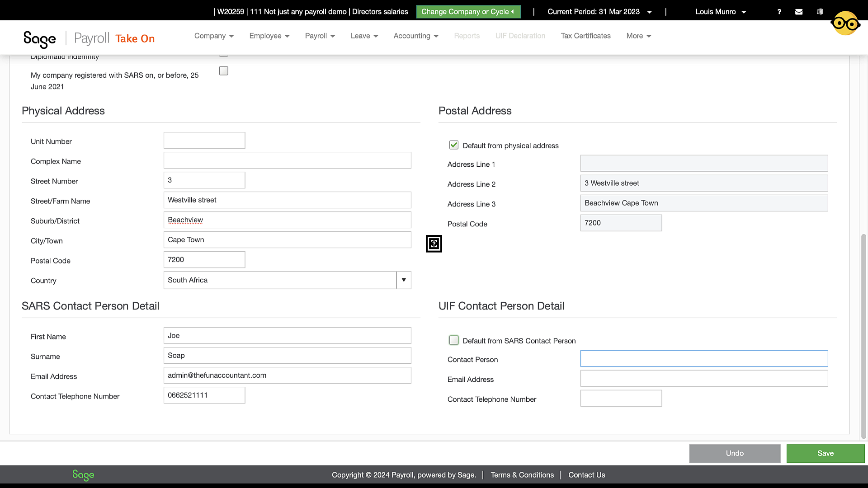Open the Current Period dropdown
The width and height of the screenshot is (868, 488).
(x=599, y=12)
